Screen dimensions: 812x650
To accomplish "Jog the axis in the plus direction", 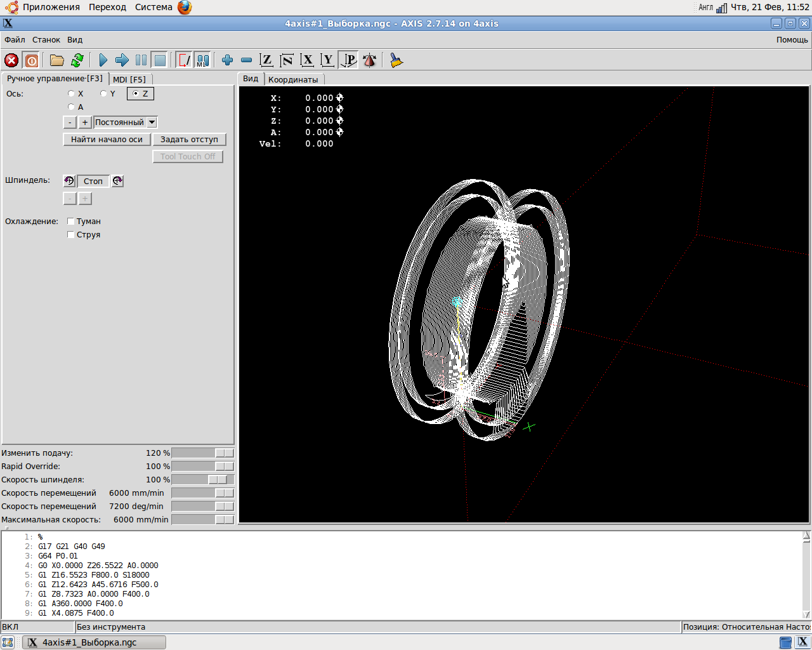I will (x=85, y=123).
